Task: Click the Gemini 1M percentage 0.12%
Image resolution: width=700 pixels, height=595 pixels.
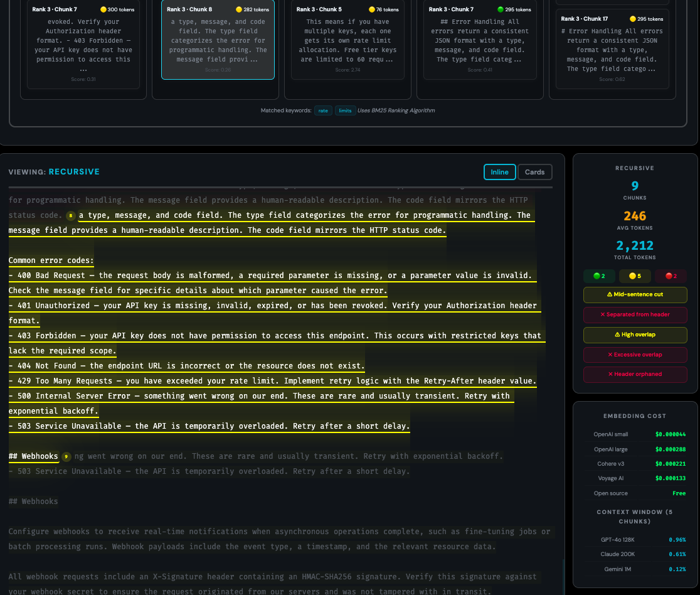Action: click(677, 569)
